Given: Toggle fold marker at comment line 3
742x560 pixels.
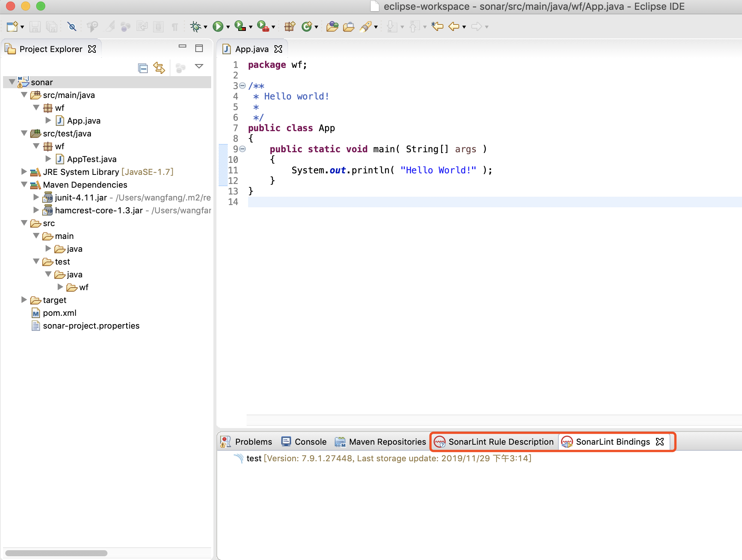Looking at the screenshot, I should coord(242,86).
